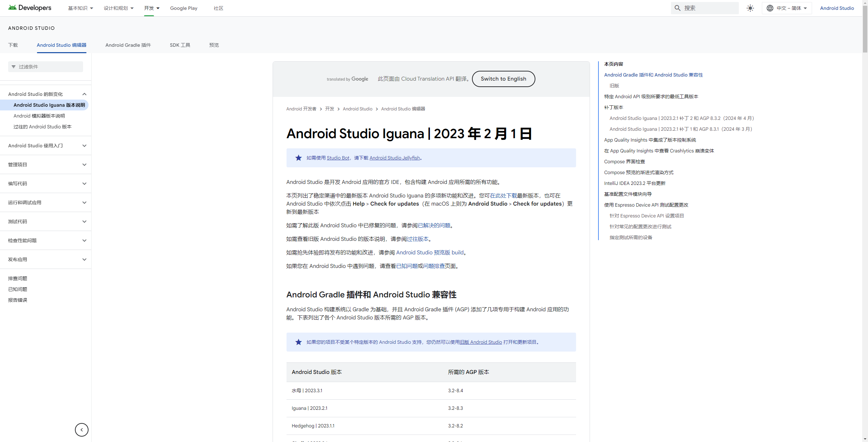This screenshot has width=868, height=442.
Task: Click the 在此处下载 link
Action: pyautogui.click(x=504, y=195)
